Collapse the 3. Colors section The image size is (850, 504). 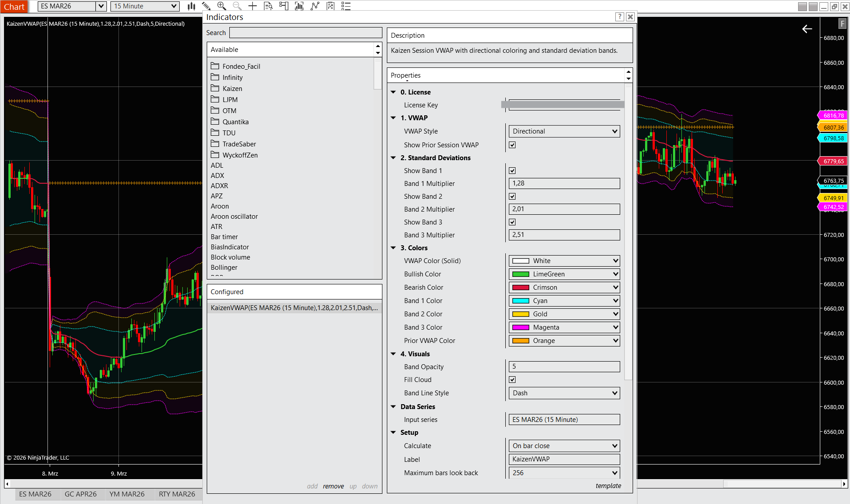(x=393, y=248)
